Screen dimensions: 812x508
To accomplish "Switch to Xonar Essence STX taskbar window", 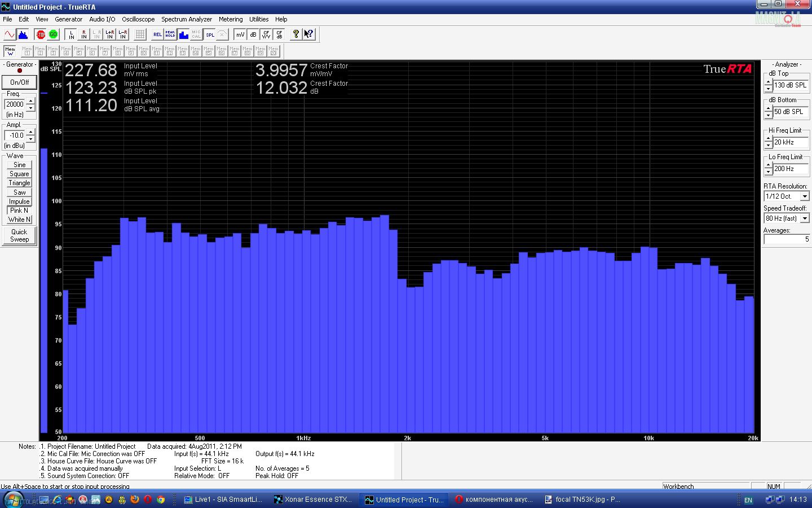I will click(312, 500).
